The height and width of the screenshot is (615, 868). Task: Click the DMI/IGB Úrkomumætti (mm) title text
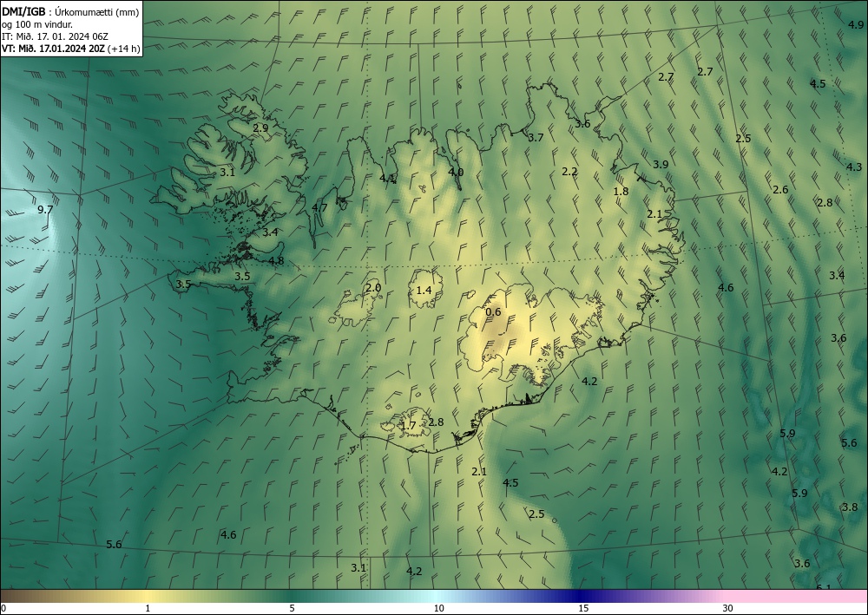coord(69,11)
